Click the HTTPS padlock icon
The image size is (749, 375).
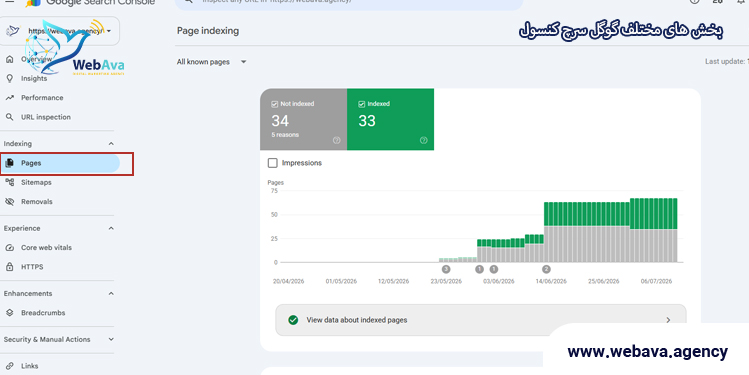coord(10,267)
